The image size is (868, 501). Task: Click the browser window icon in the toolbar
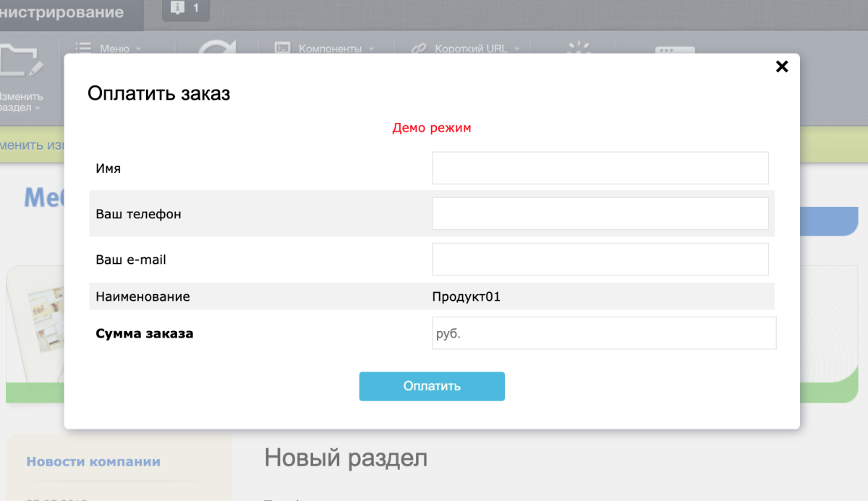point(676,52)
